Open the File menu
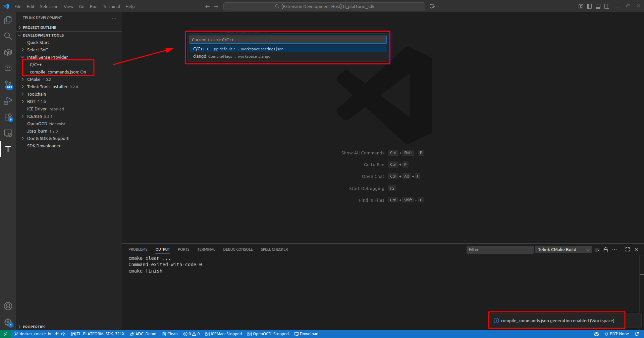This screenshot has width=644, height=338. coord(18,6)
